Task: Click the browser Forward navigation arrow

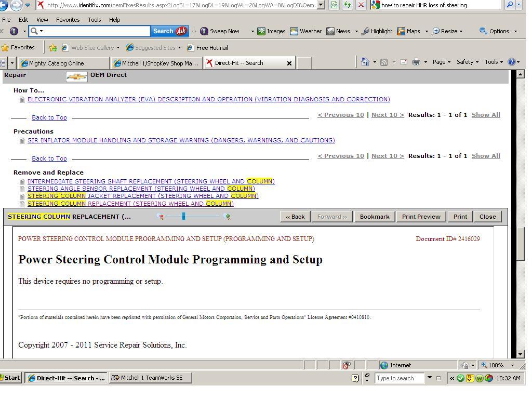Action: (15, 5)
